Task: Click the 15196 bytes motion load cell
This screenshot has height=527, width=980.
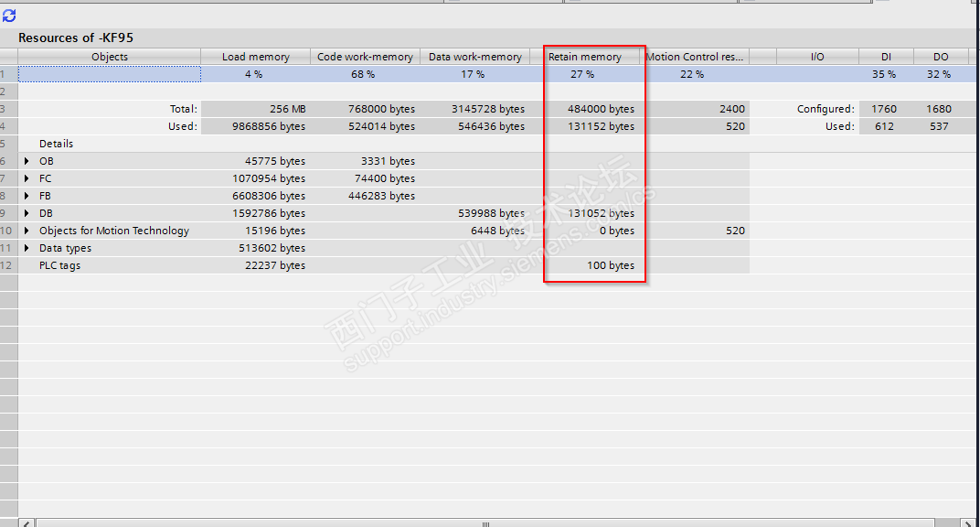Action: pyautogui.click(x=256, y=231)
